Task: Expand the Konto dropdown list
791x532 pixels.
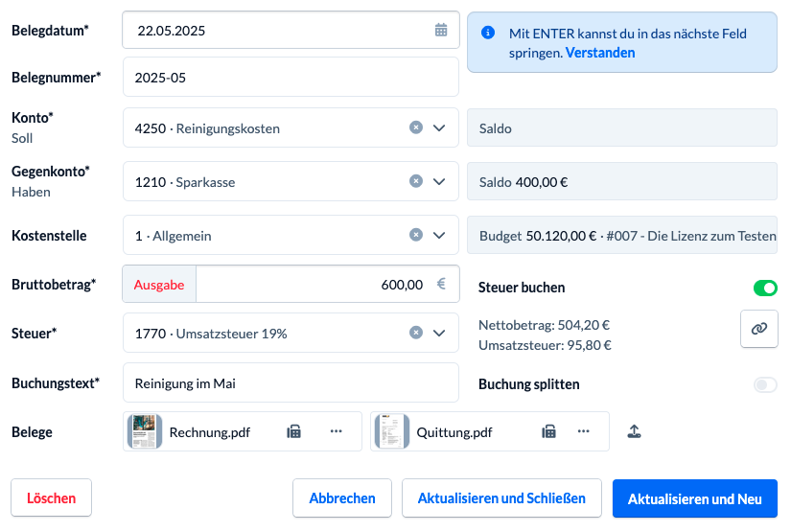Action: (x=440, y=127)
